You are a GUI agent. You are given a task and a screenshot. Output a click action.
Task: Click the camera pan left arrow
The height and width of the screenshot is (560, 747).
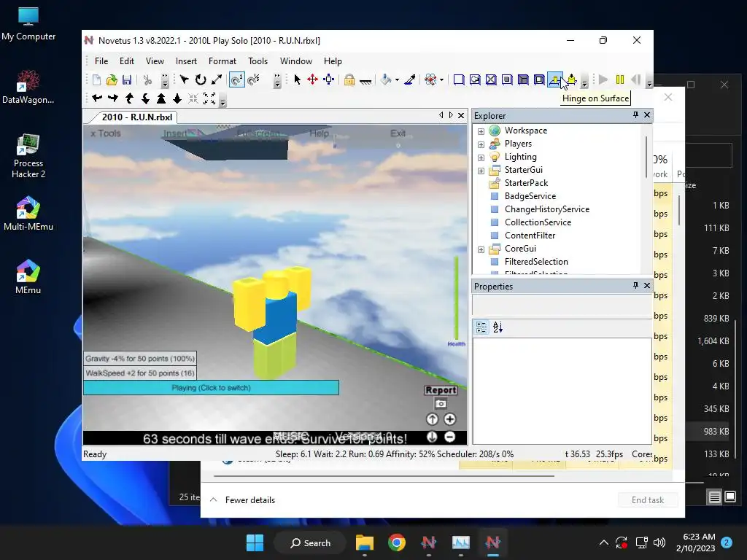pyautogui.click(x=97, y=98)
